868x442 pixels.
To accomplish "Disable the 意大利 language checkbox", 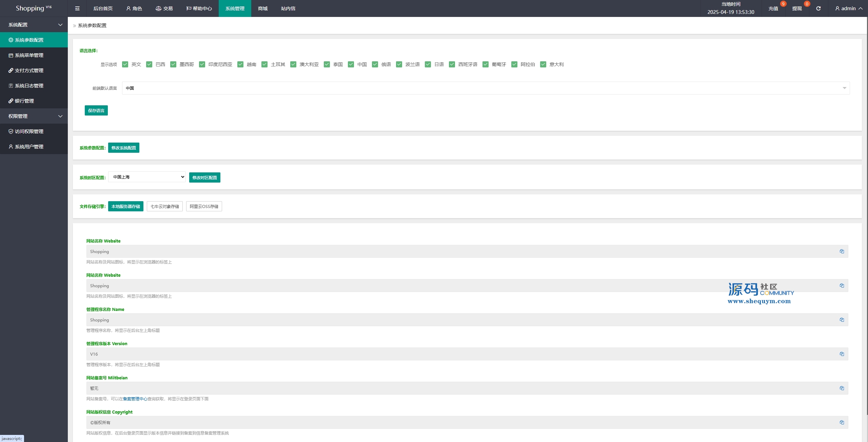I will [x=543, y=64].
